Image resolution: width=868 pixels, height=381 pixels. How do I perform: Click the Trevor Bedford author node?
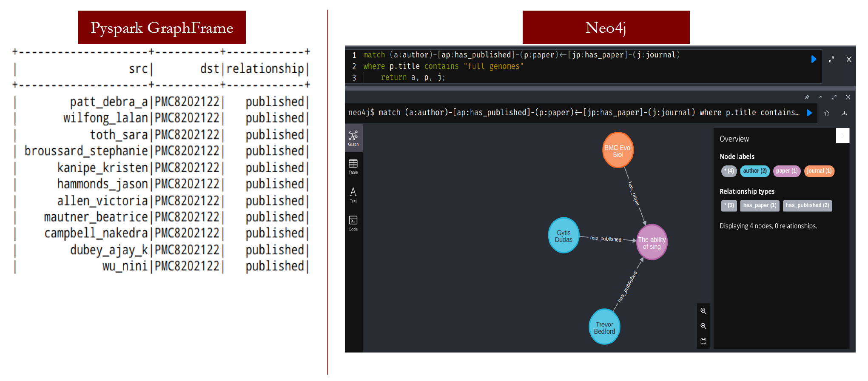tap(604, 327)
